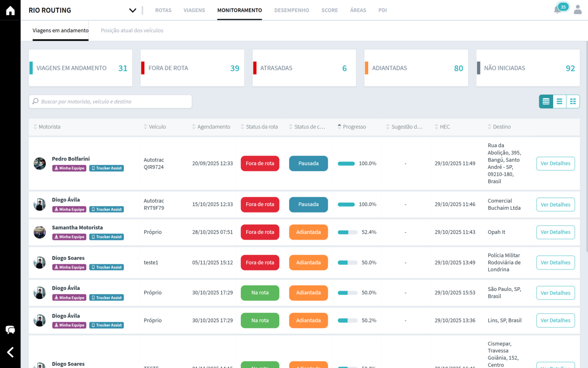Open the DESEMPENHO menu tab
The width and height of the screenshot is (588, 368).
291,10
